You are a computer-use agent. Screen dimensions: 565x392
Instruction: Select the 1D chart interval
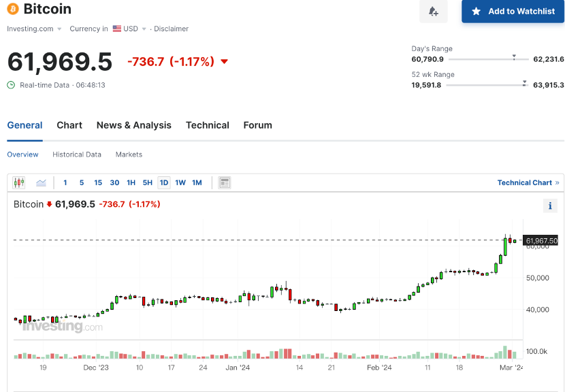point(164,182)
